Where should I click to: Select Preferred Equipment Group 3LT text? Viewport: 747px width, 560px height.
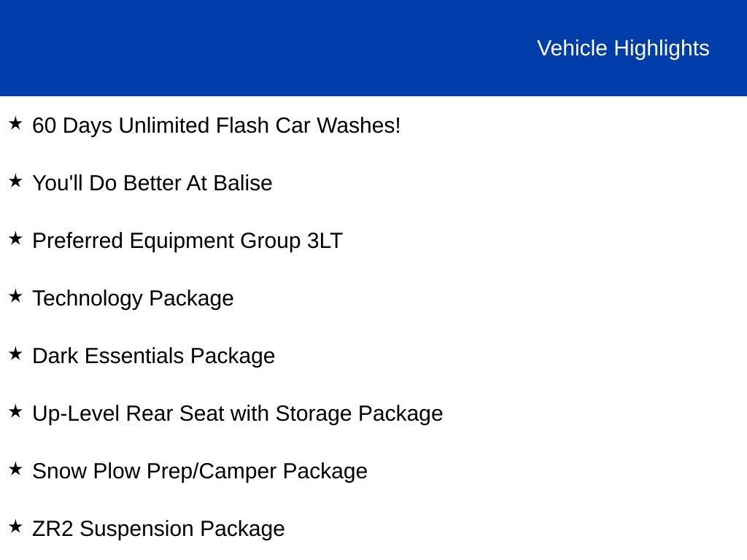187,241
